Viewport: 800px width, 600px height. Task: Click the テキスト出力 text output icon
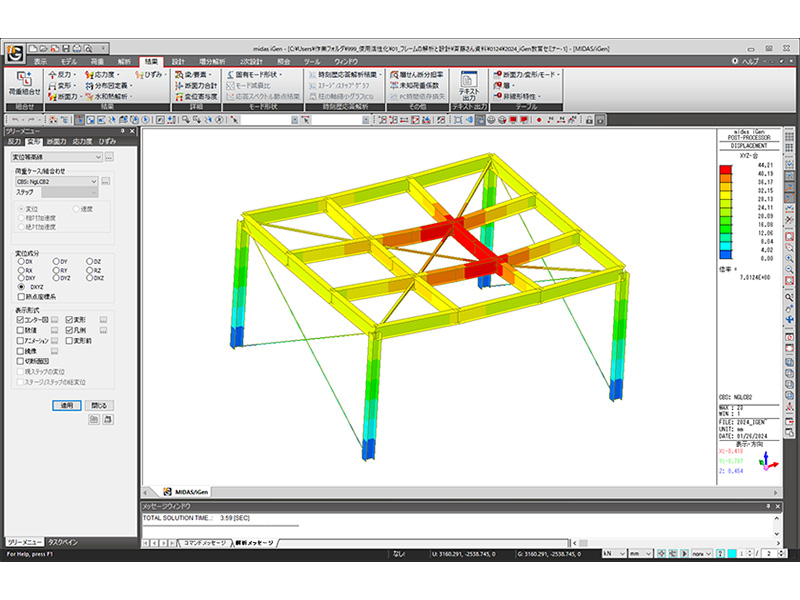pyautogui.click(x=469, y=85)
